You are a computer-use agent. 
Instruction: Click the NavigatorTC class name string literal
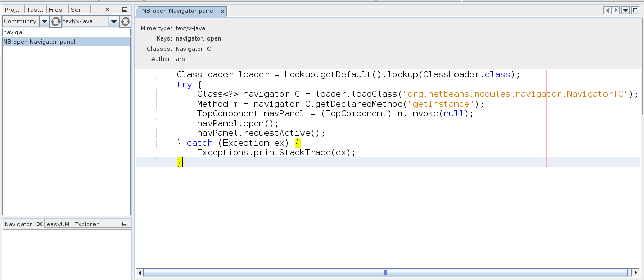[x=516, y=94]
